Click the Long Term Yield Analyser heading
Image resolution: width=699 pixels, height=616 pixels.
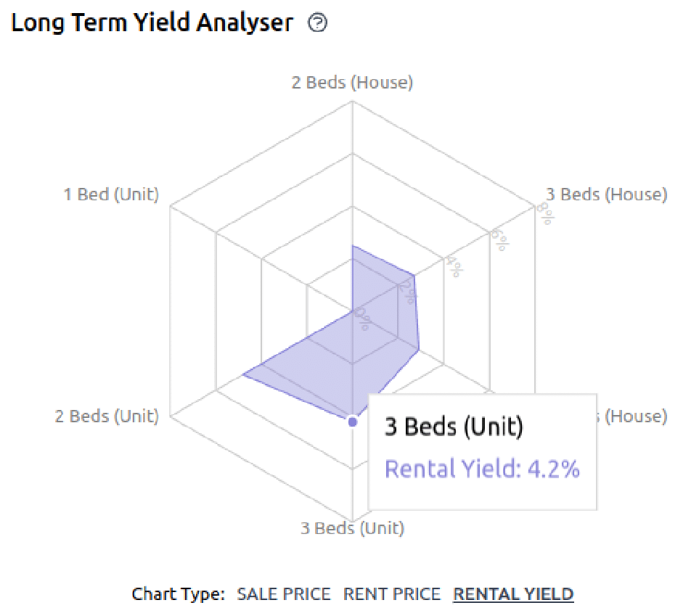[152, 22]
